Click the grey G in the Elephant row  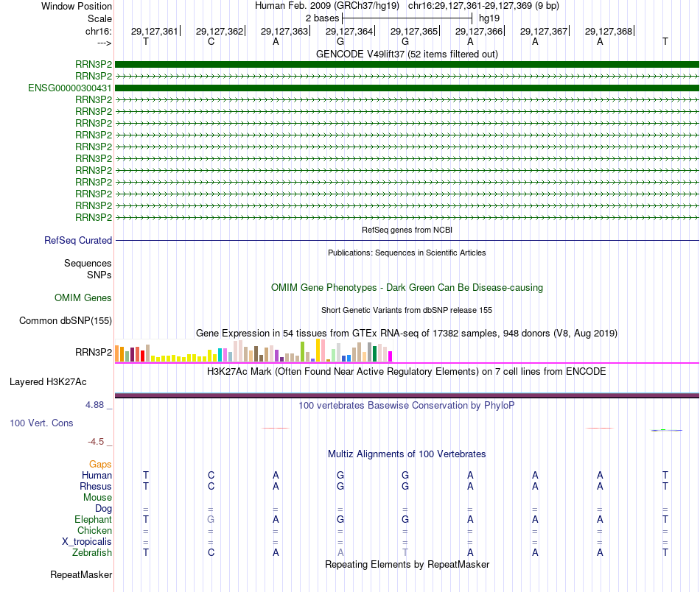211,519
